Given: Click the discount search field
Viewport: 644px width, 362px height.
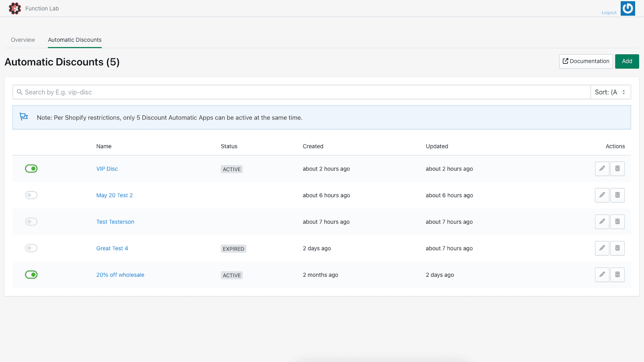Looking at the screenshot, I should (x=302, y=92).
